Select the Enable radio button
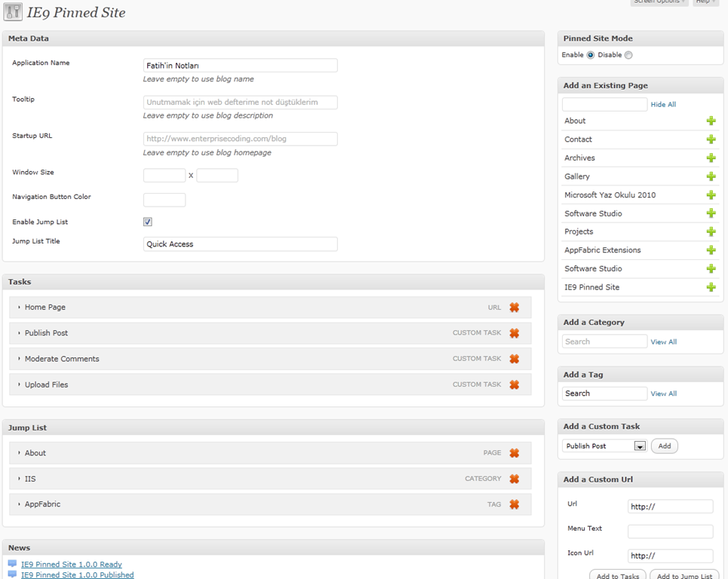The image size is (728, 579). click(x=591, y=55)
